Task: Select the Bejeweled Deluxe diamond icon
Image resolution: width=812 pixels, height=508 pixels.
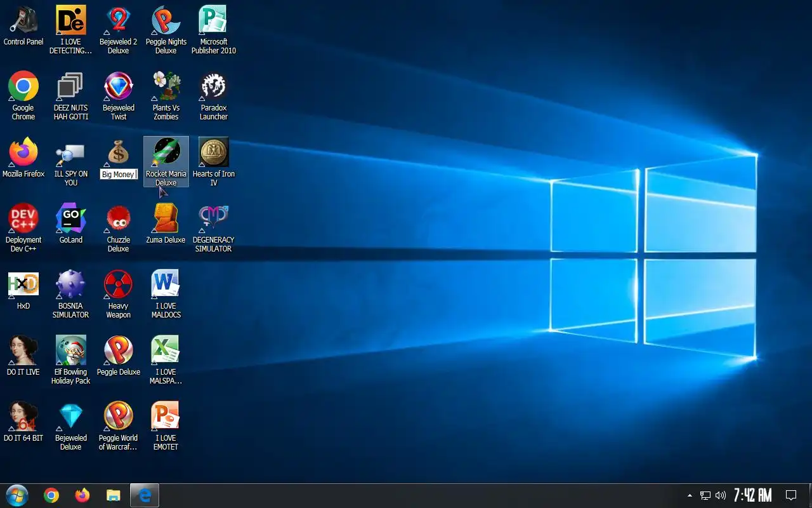Action: [71, 417]
